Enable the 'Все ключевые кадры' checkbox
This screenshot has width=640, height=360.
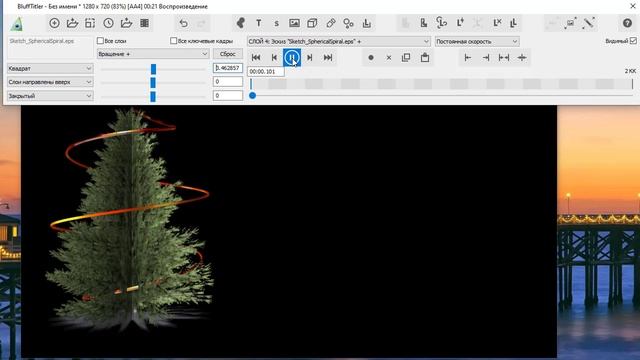click(x=173, y=41)
